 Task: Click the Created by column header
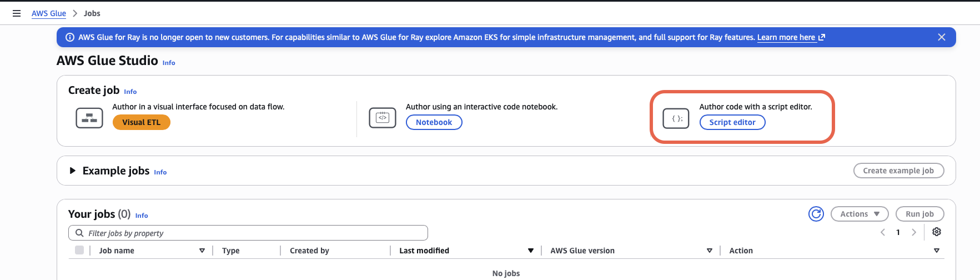309,251
